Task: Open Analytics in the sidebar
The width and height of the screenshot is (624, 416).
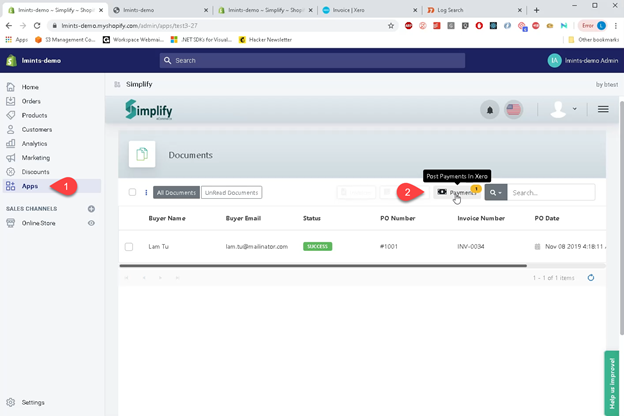Action: [34, 143]
